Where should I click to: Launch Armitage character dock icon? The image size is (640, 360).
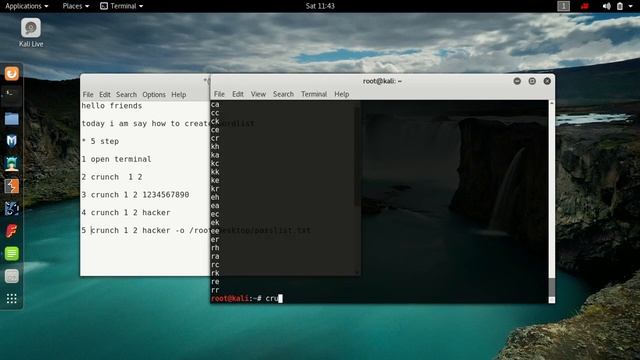(x=11, y=164)
